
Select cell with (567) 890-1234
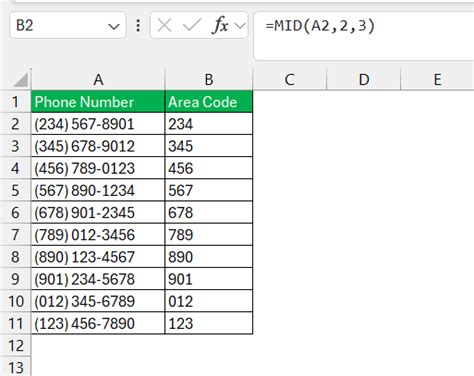98,190
